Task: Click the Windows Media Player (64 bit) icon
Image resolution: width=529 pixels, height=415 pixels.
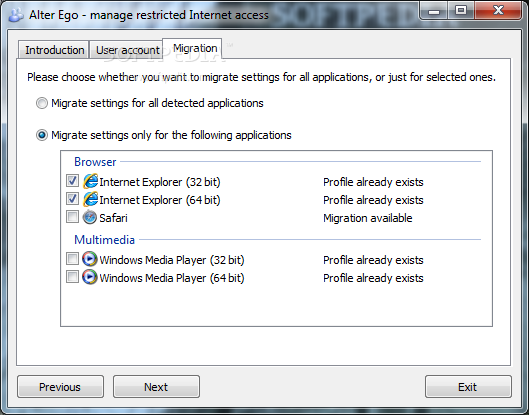Action: 90,277
